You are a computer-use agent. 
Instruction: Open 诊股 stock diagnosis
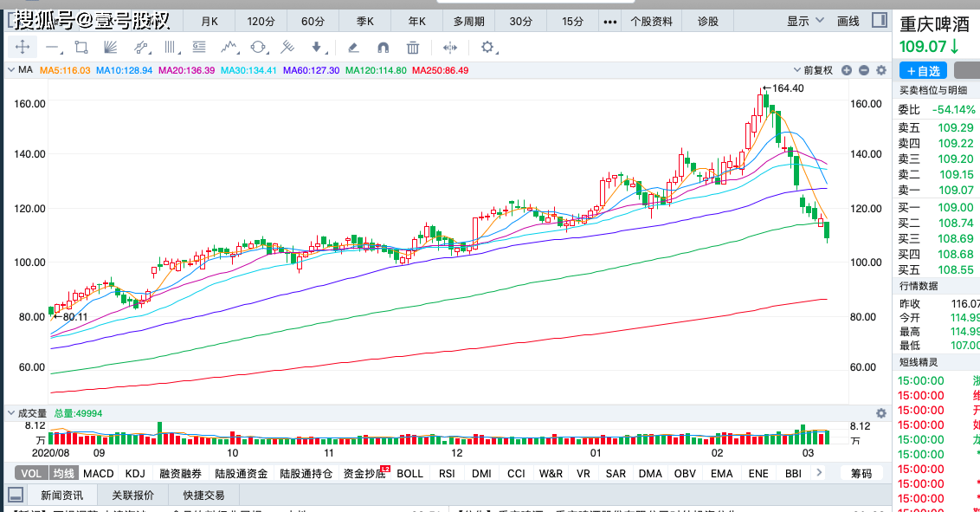tap(707, 22)
